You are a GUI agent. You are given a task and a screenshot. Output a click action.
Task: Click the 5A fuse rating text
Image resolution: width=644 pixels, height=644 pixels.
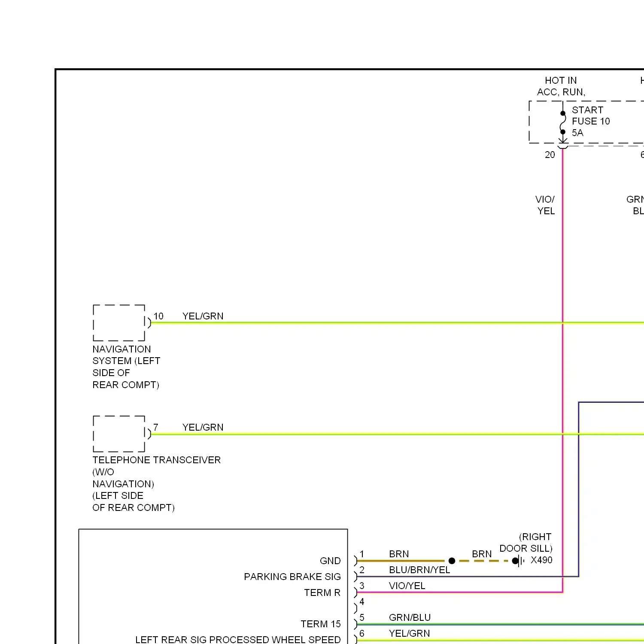(x=577, y=133)
